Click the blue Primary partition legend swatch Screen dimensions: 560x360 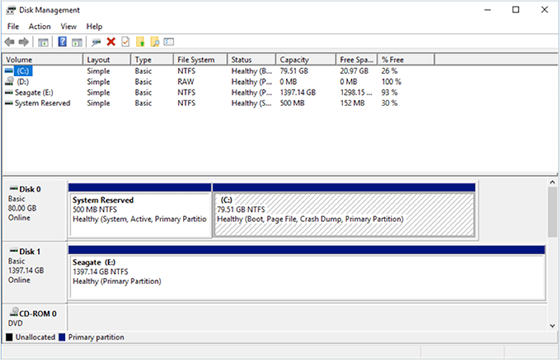coord(62,337)
